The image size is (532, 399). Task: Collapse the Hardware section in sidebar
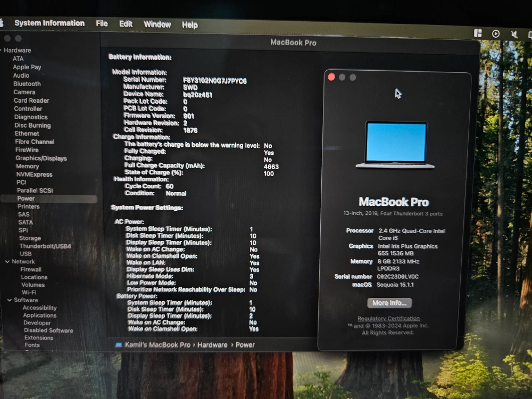click(2, 51)
